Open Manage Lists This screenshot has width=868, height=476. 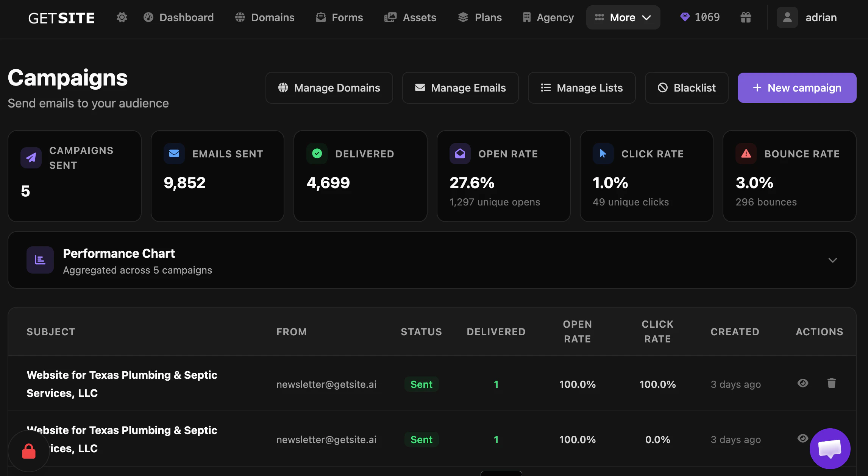582,87
